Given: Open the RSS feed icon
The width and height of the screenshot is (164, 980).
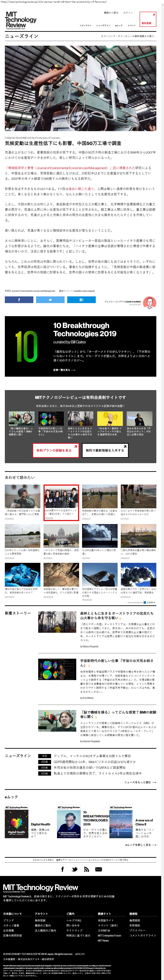Looking at the screenshot, I should [86, 869].
